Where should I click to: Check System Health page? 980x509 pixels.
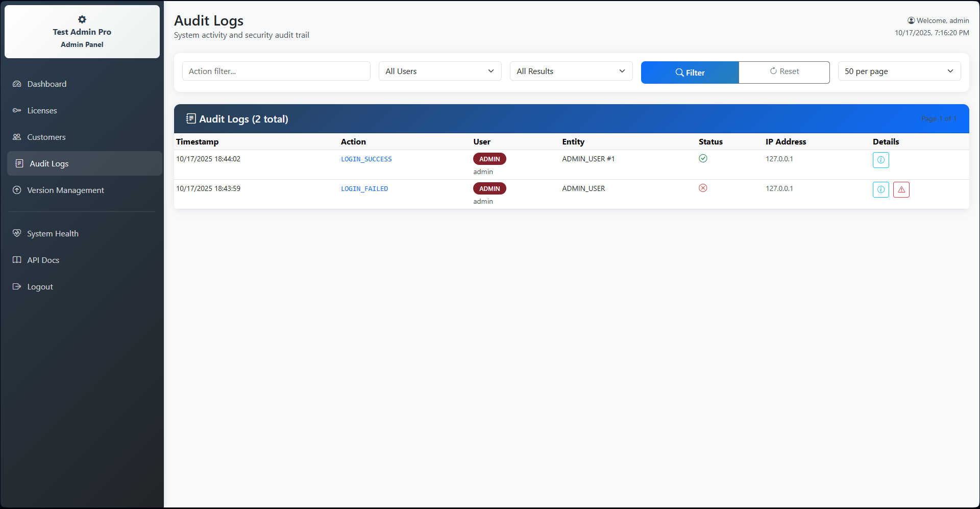[x=53, y=234]
